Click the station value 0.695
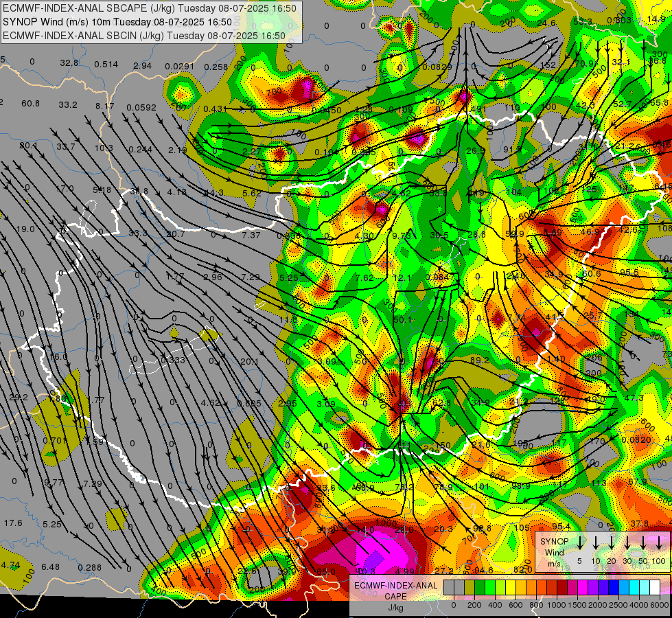The width and height of the screenshot is (672, 618). click(249, 403)
